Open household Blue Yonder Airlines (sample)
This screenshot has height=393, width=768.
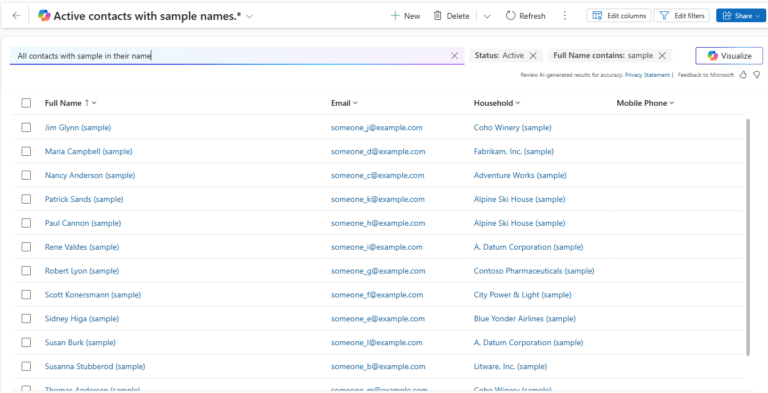tap(525, 319)
